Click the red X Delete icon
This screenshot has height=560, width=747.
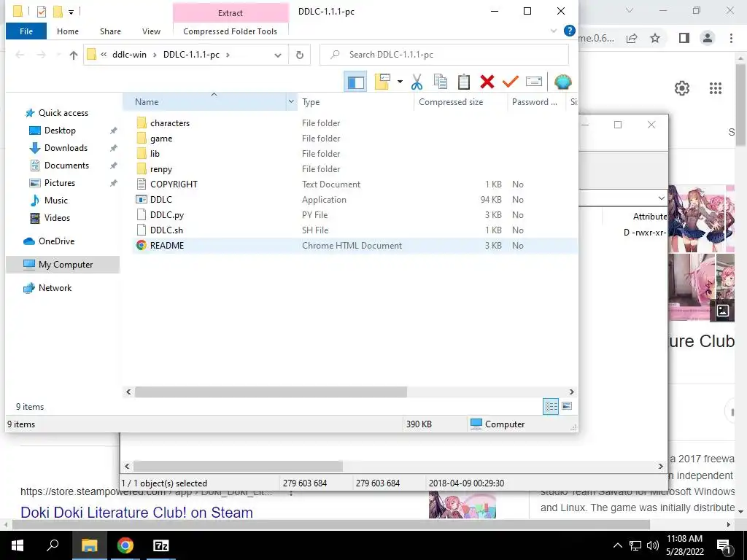point(487,82)
